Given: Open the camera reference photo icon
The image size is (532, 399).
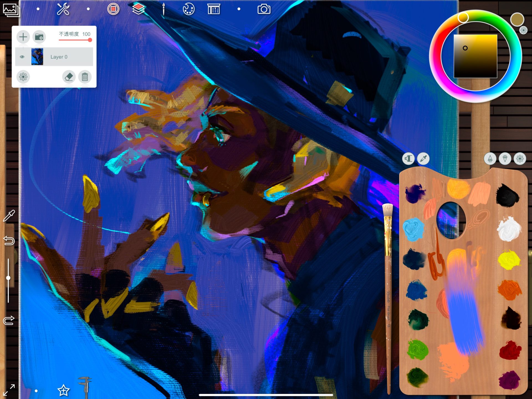Looking at the screenshot, I should coord(264,9).
